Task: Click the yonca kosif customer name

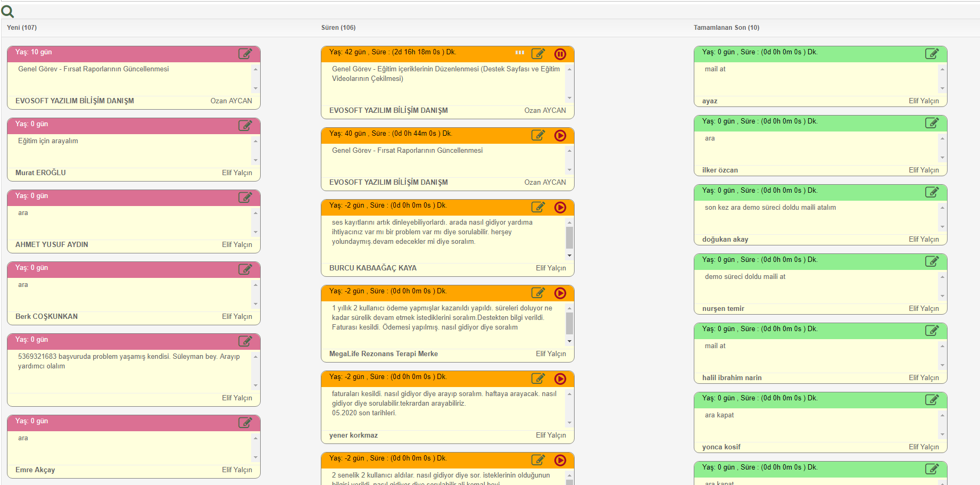Action: pyautogui.click(x=721, y=447)
